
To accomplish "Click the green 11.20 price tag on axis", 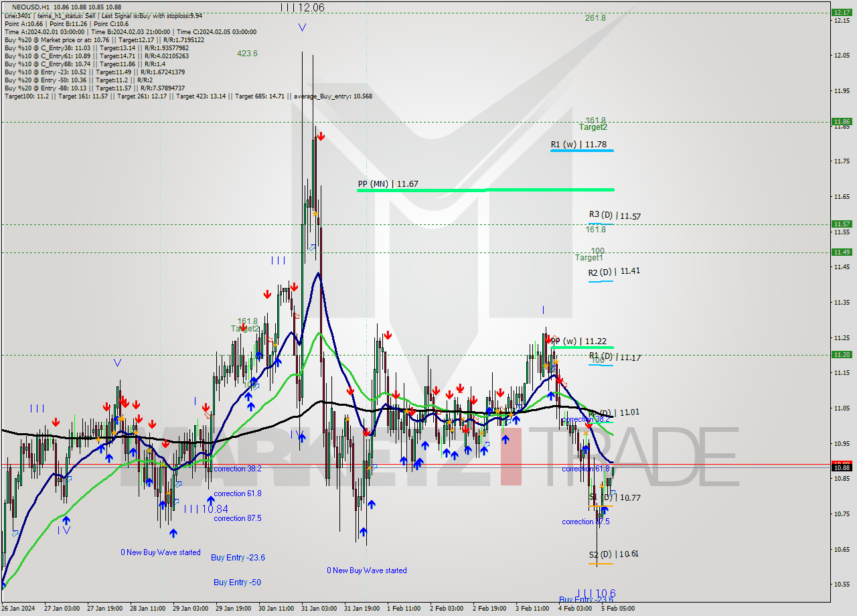I will point(841,355).
